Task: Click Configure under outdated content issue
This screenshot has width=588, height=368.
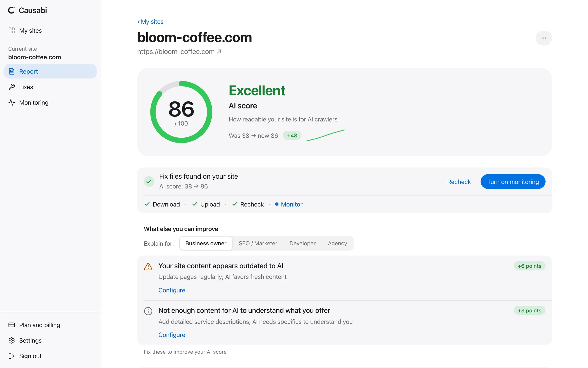Action: tap(172, 290)
